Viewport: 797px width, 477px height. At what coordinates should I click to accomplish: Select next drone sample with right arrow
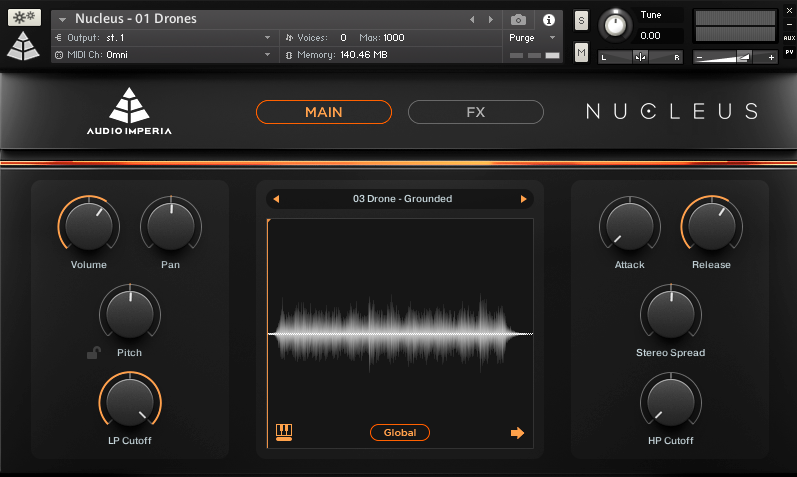coord(524,199)
